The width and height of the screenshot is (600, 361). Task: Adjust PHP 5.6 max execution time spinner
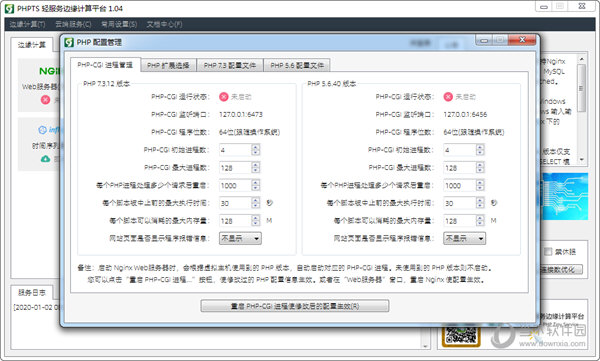point(480,203)
